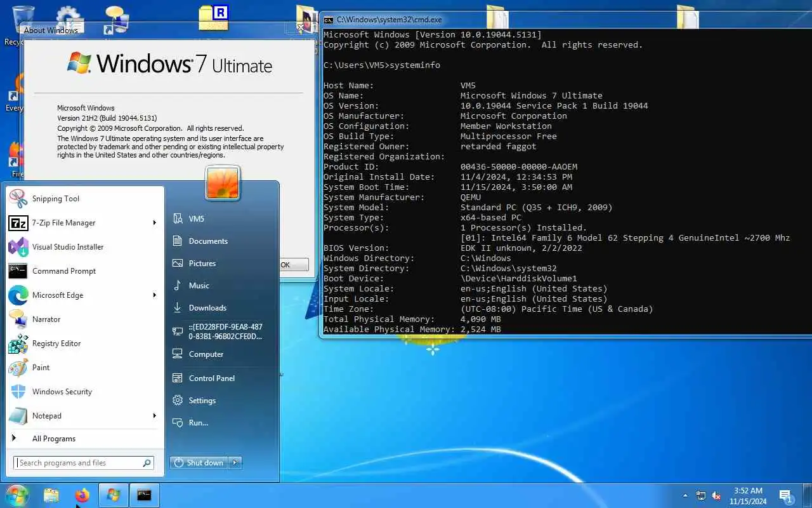The image size is (812, 508).
Task: Open Computer monitor icon in Start menu
Action: [x=178, y=354]
